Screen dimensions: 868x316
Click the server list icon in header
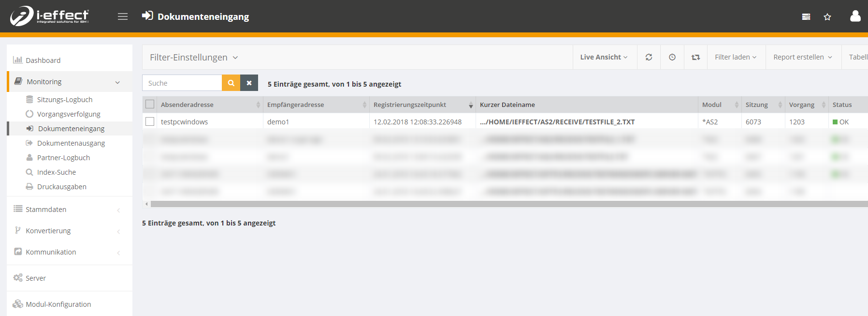(806, 17)
